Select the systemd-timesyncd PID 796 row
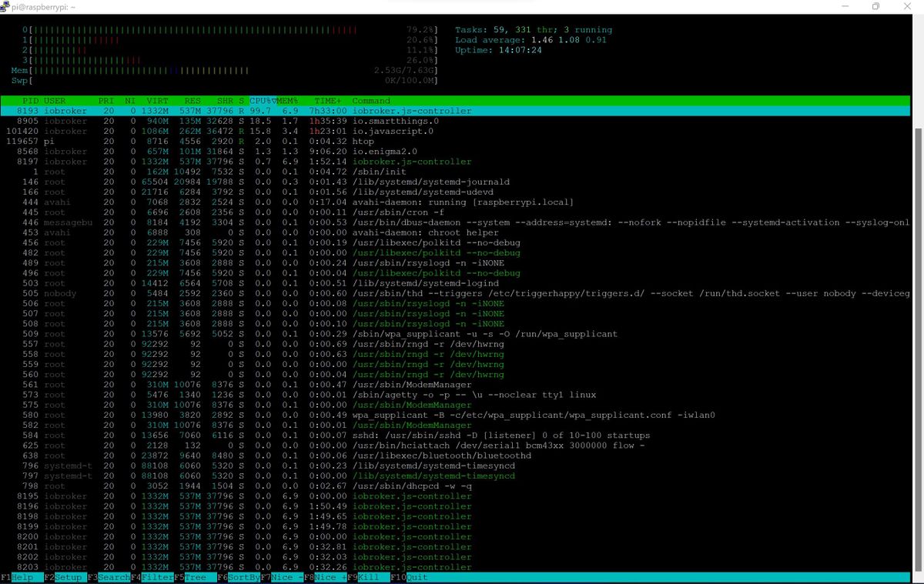 [455, 466]
